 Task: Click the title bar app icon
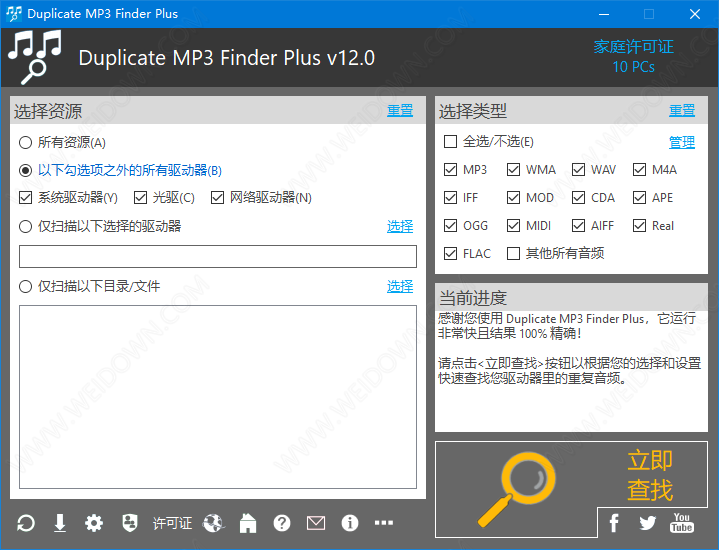point(14,14)
